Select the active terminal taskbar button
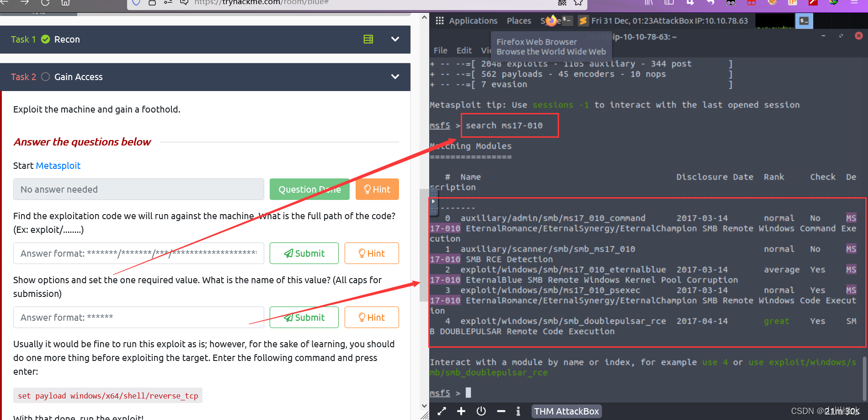The image size is (868, 420). click(x=804, y=21)
